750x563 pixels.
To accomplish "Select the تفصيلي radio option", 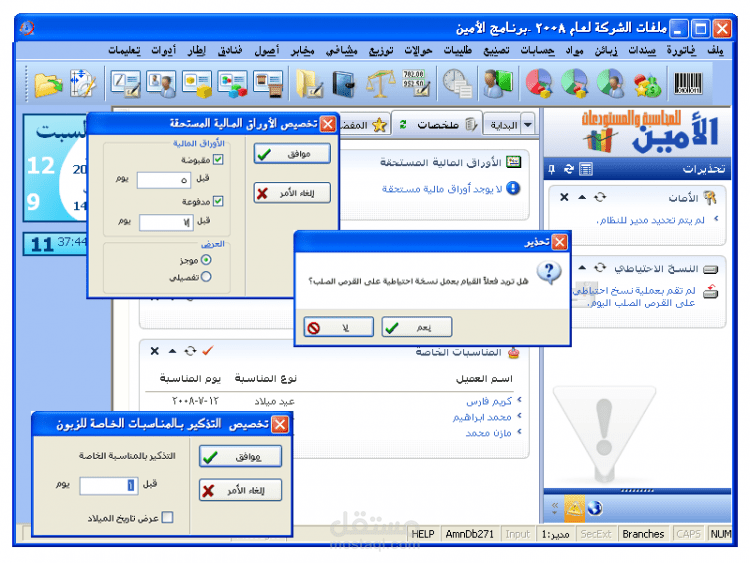I will click(x=206, y=277).
